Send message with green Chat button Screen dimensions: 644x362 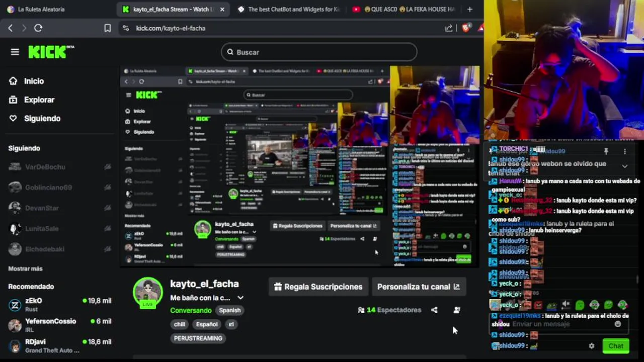tap(616, 346)
